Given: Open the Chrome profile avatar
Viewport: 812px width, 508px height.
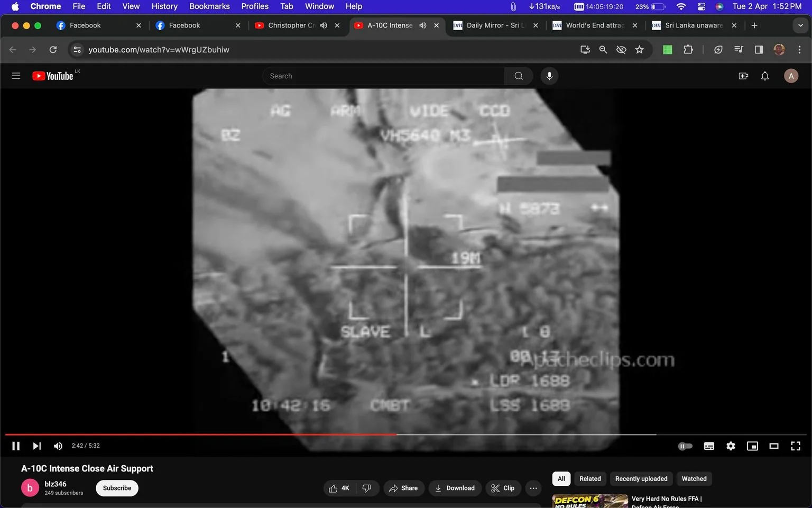Looking at the screenshot, I should tap(779, 50).
